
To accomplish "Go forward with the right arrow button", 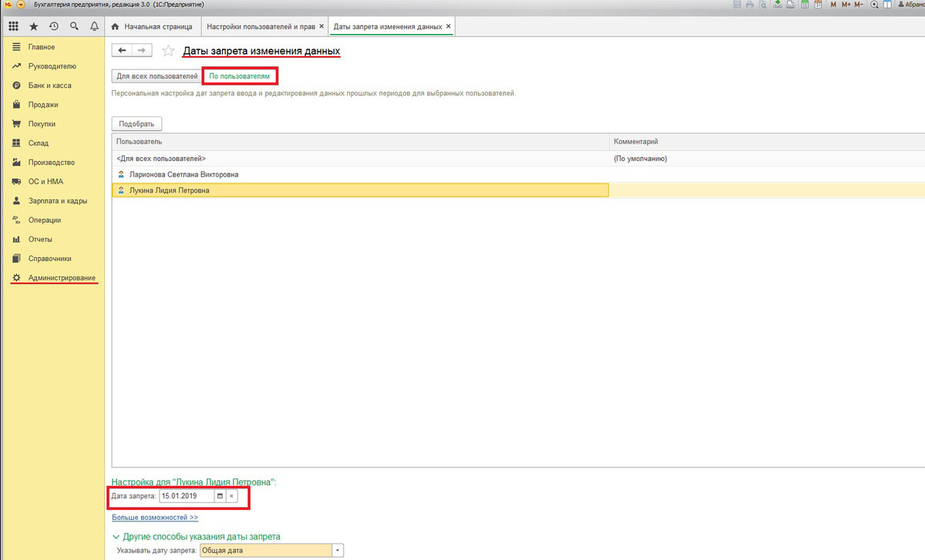I will coord(142,51).
